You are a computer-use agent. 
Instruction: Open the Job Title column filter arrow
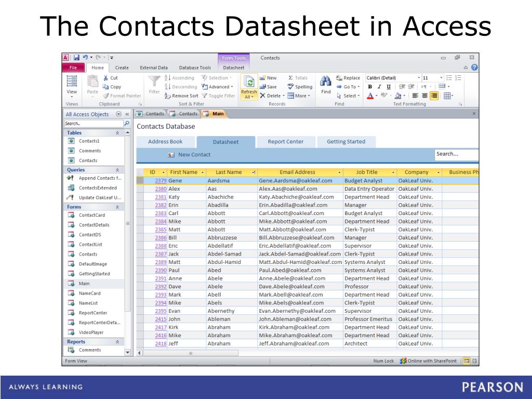(393, 172)
